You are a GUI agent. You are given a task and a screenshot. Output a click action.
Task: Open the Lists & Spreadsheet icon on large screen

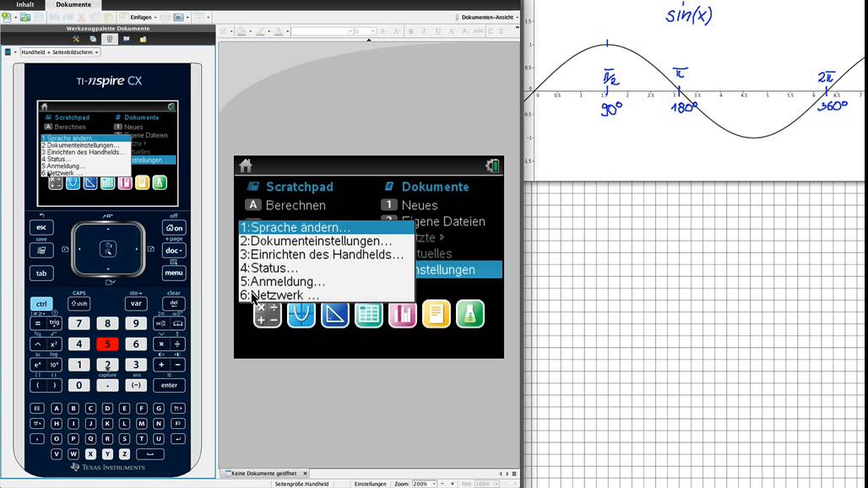(x=369, y=314)
